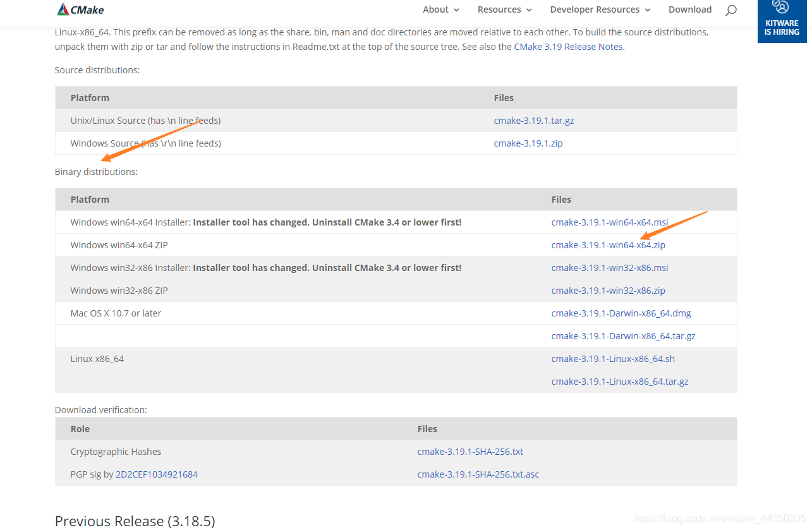Click 'Windows win32-x86 ZIP' platform cell
The width and height of the screenshot is (812, 530).
click(119, 291)
